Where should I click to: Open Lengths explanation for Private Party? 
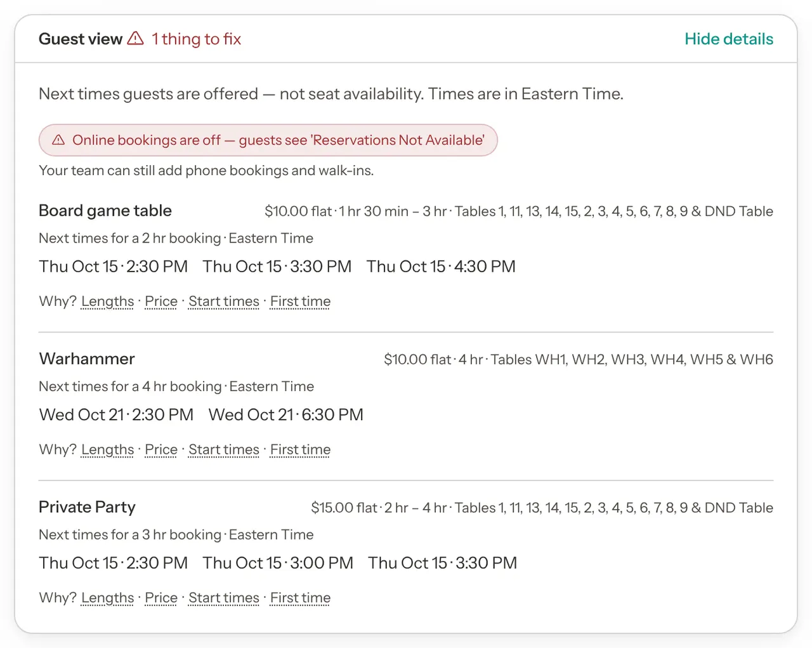coord(108,598)
